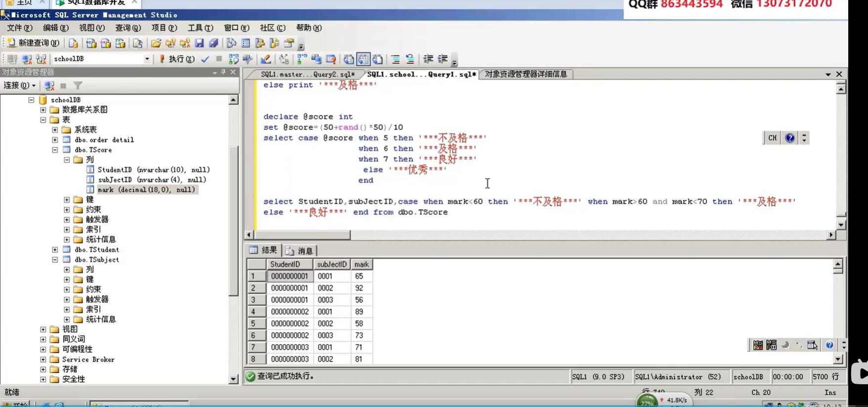Click the MDX analysis query icon
The image size is (868, 407).
91,43
